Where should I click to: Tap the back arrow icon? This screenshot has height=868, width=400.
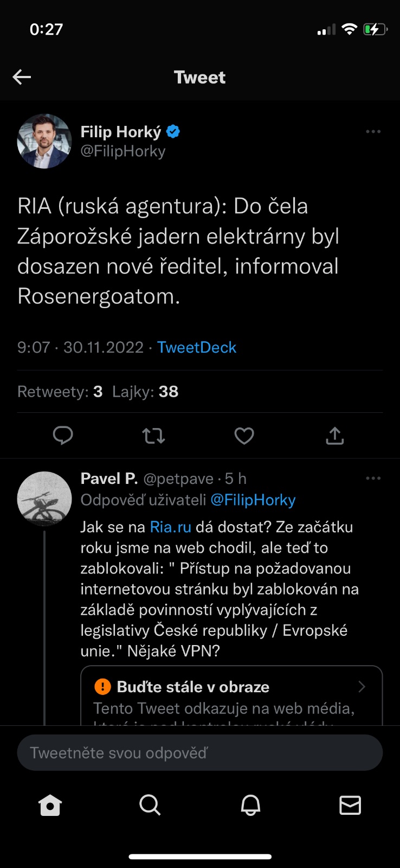tap(22, 77)
